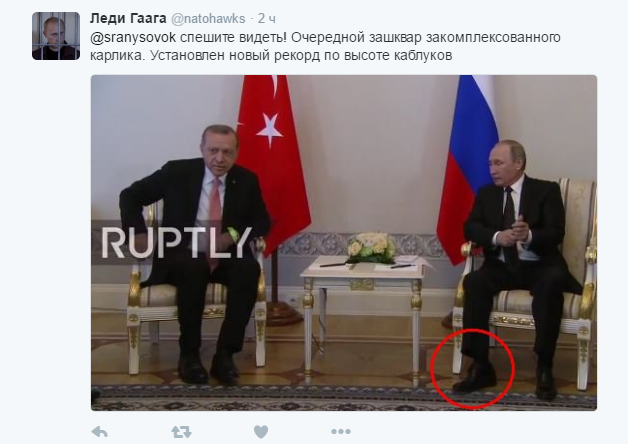Retweet this post using the retweet icon
This screenshot has height=444, width=628.
pyautogui.click(x=181, y=432)
